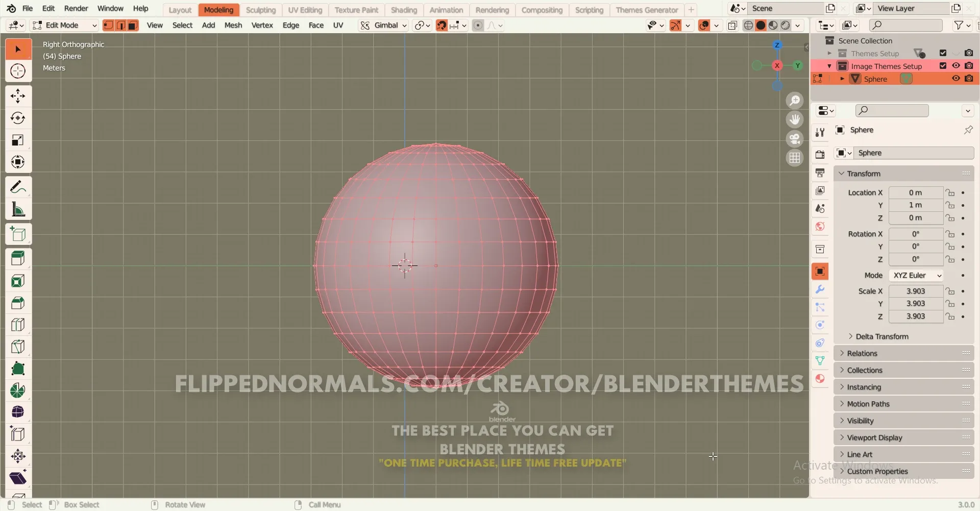The width and height of the screenshot is (980, 511).
Task: Activate the Annotate tool
Action: 18,186
